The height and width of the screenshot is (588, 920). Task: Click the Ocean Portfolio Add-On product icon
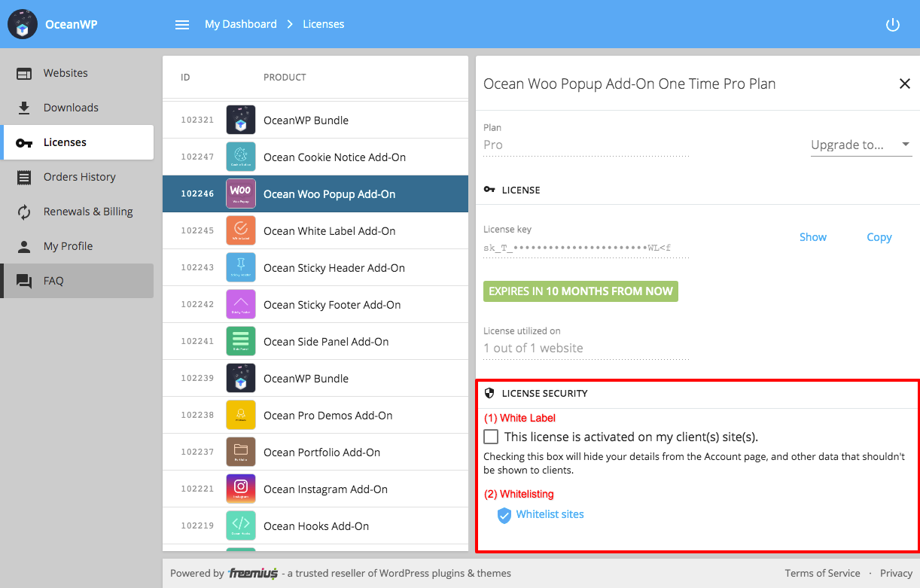point(241,452)
